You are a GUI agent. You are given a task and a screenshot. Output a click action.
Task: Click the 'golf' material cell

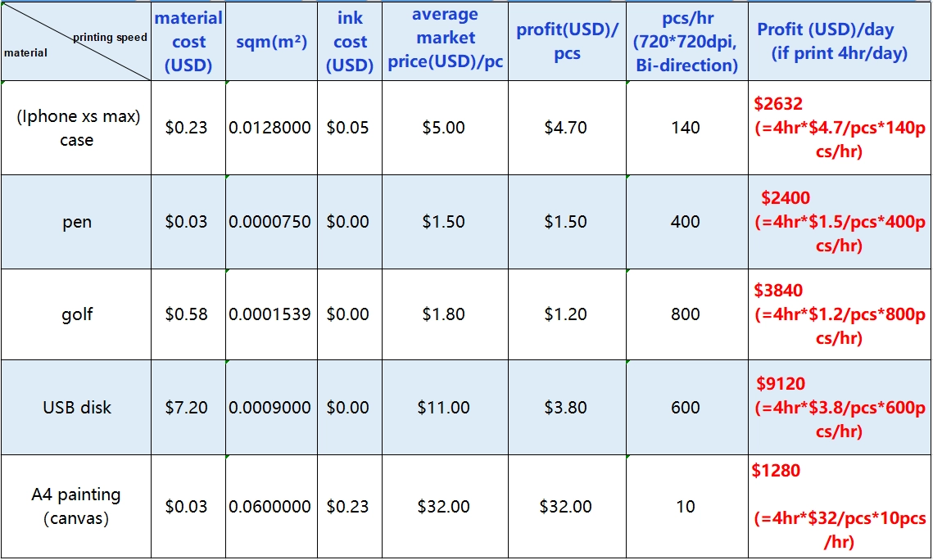tap(76, 314)
